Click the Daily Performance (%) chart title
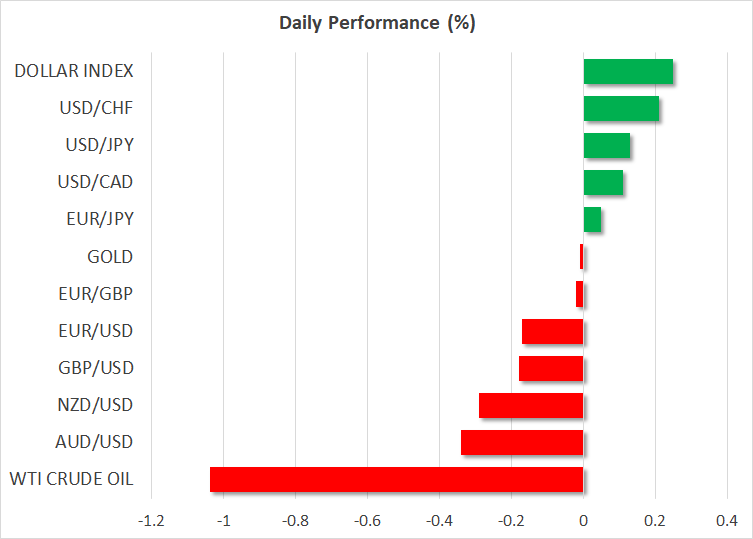Viewport: 753px width, 539px height. (376, 24)
